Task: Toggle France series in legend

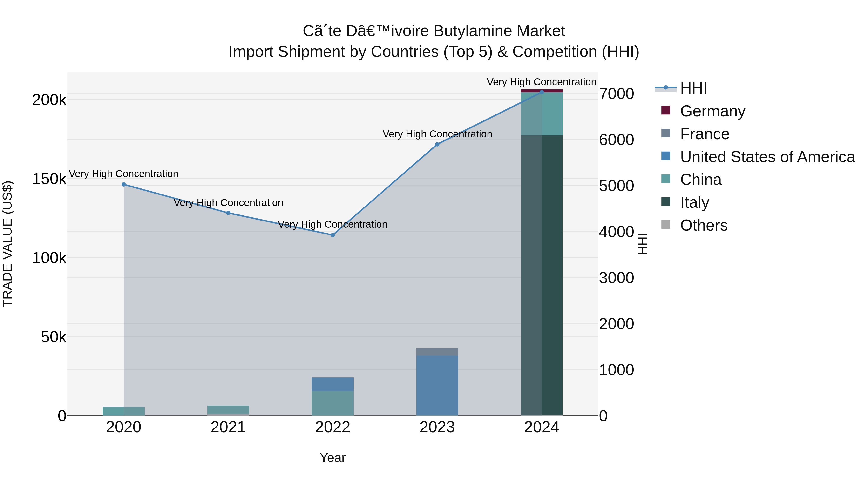Action: pyautogui.click(x=695, y=134)
